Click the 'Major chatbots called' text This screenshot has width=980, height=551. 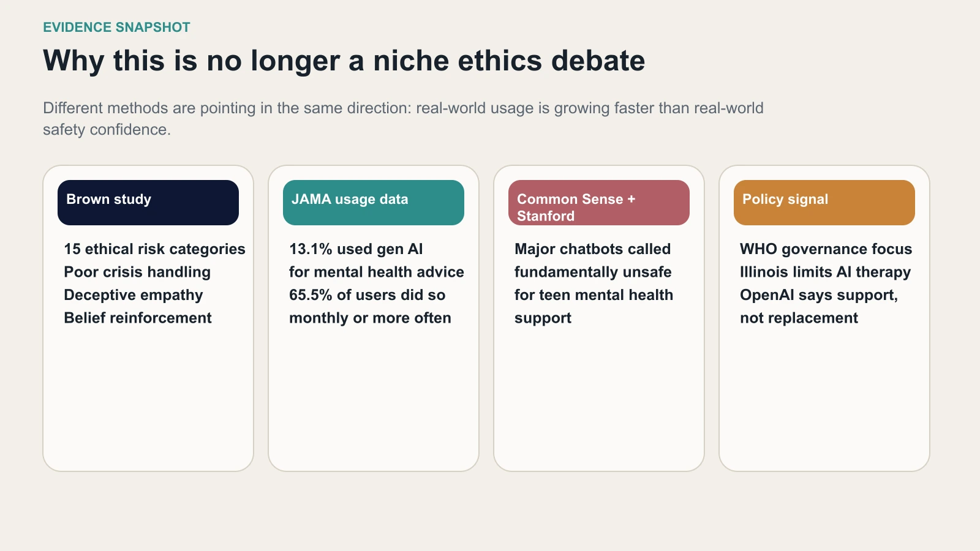tap(592, 249)
